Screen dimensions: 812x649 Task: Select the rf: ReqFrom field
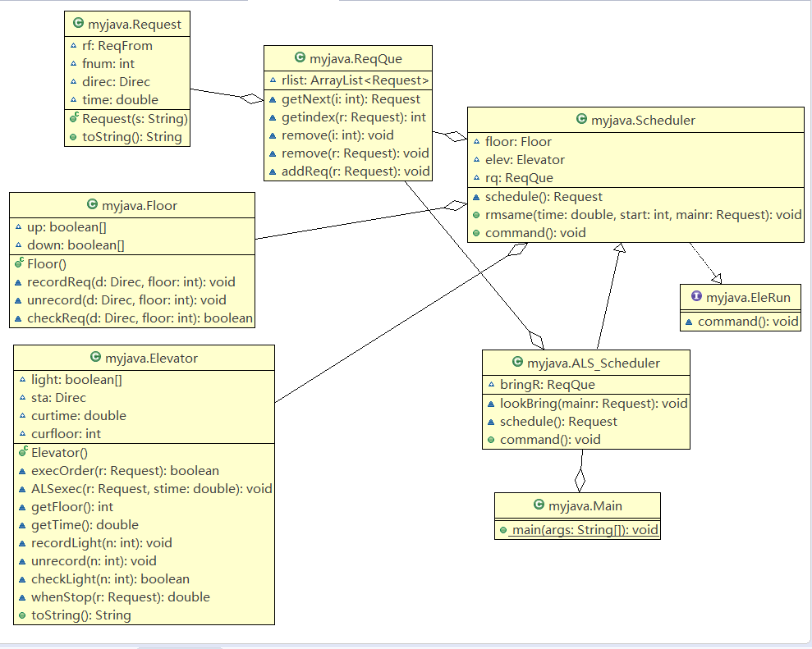[117, 46]
